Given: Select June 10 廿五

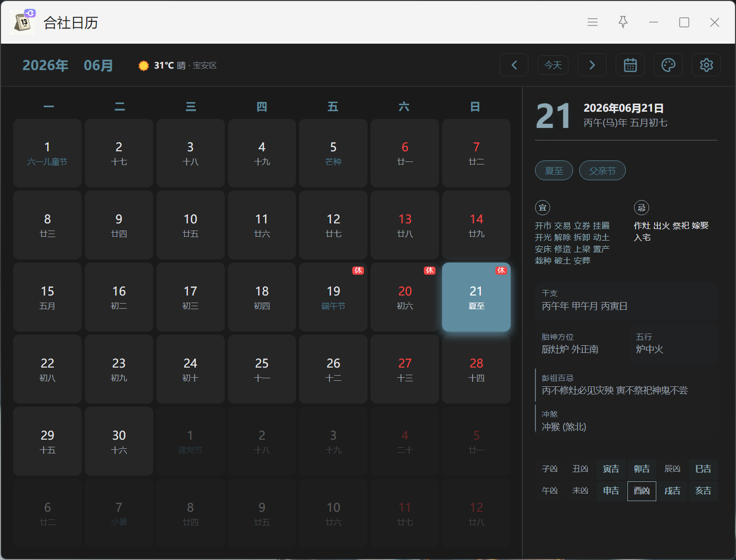Looking at the screenshot, I should coord(190,225).
